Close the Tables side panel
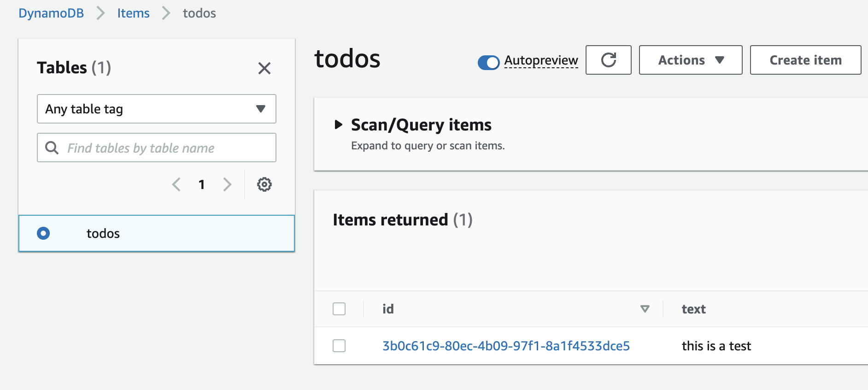868x390 pixels. pyautogui.click(x=264, y=68)
